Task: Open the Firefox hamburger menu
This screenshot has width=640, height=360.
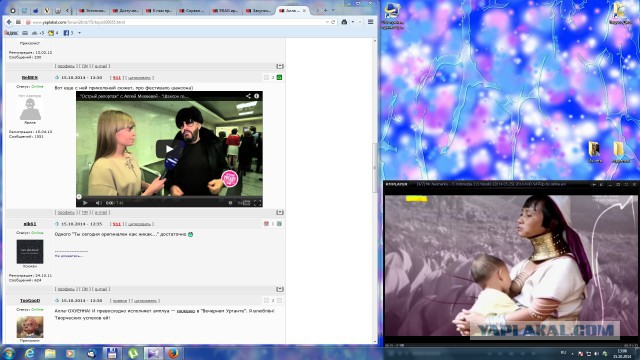Action: 371,22
